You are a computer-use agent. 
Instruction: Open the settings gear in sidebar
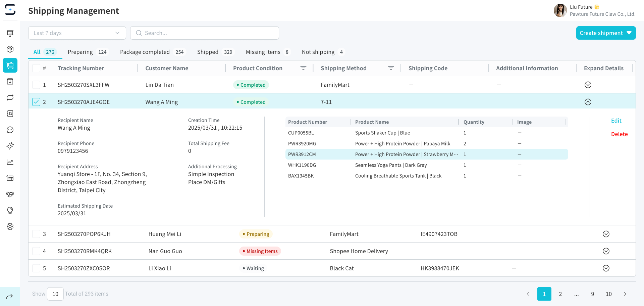tap(10, 227)
